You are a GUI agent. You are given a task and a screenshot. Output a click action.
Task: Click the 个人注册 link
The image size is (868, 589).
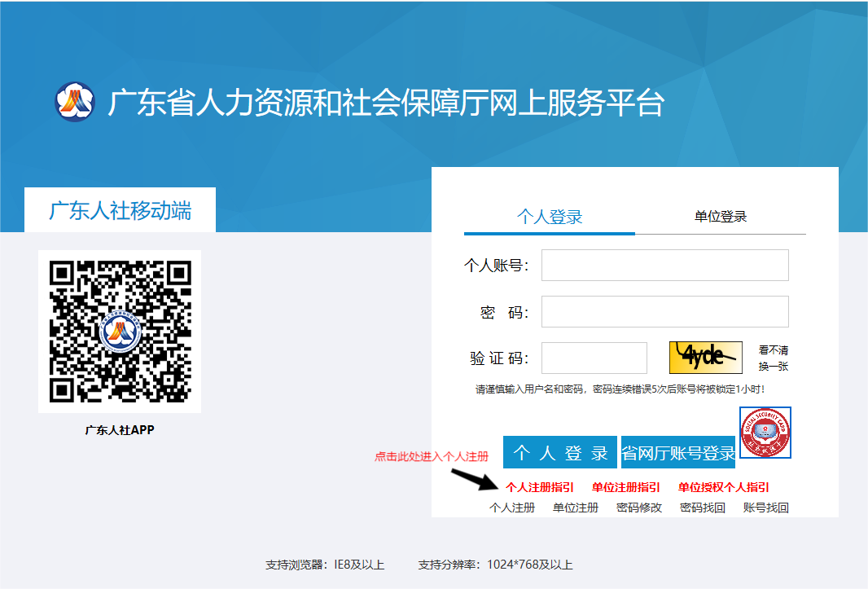coord(512,508)
